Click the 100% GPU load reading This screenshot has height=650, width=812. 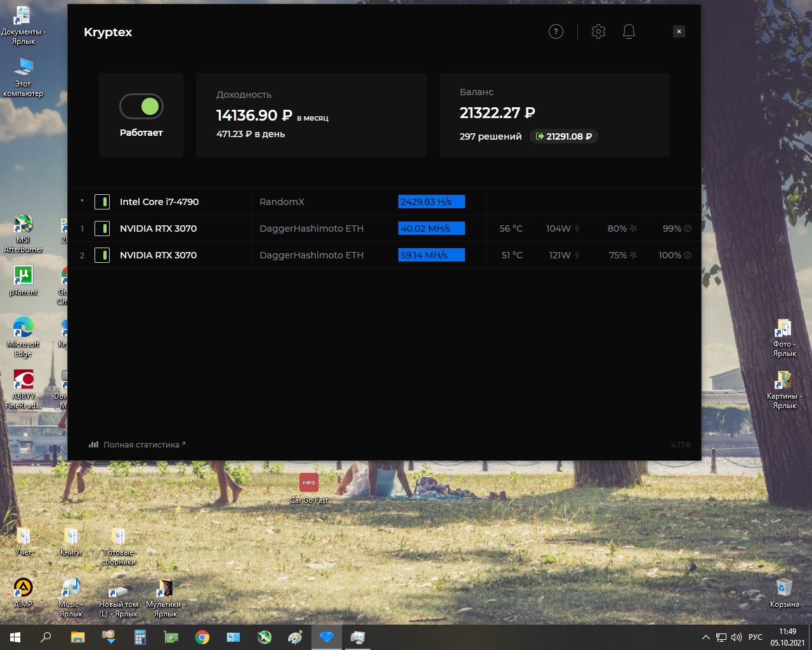(670, 255)
